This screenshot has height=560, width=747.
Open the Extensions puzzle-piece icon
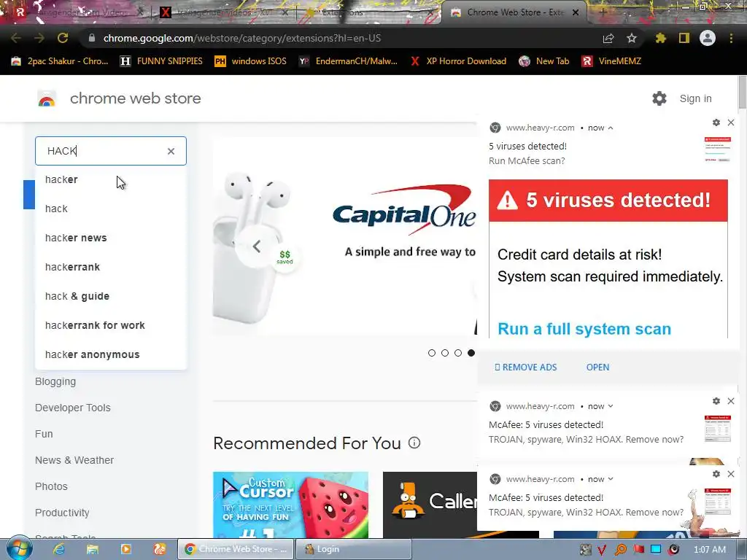[x=661, y=38]
